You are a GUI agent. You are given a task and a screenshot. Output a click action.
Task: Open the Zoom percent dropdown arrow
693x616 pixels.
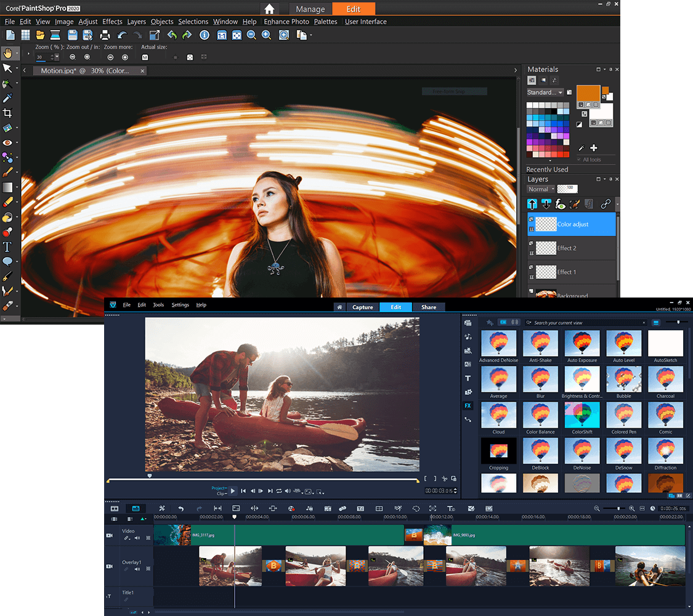[57, 57]
